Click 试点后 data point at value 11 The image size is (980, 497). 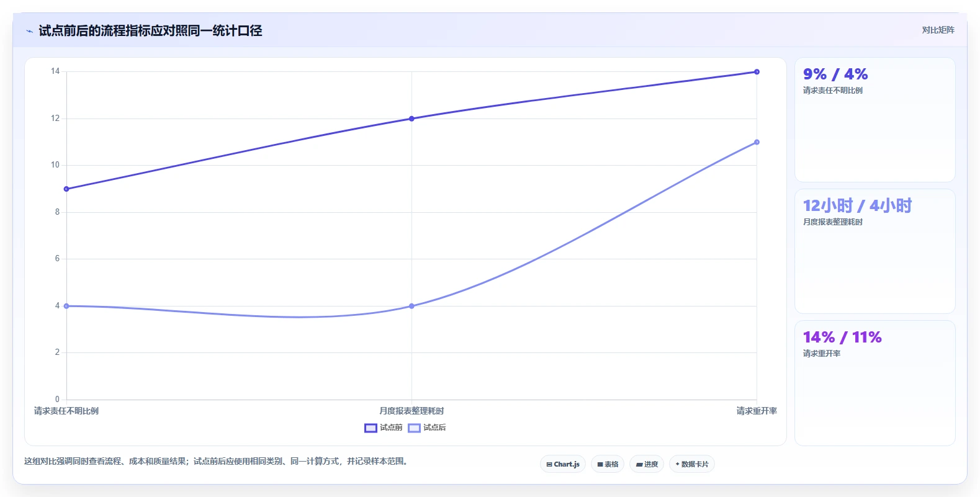[757, 142]
